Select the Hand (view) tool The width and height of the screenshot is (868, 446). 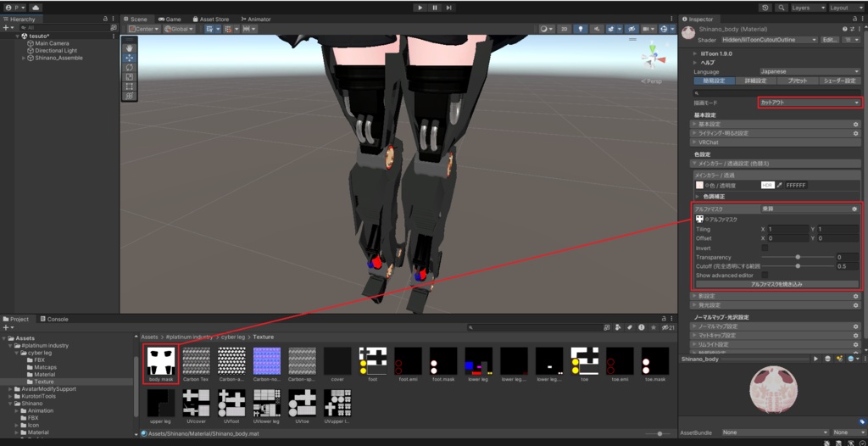click(130, 49)
